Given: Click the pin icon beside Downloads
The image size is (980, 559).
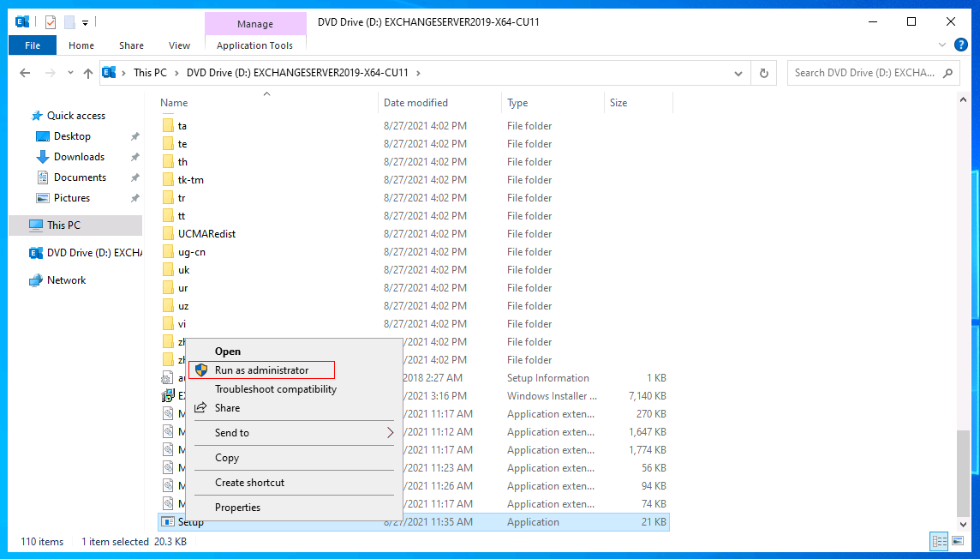Looking at the screenshot, I should 134,157.
